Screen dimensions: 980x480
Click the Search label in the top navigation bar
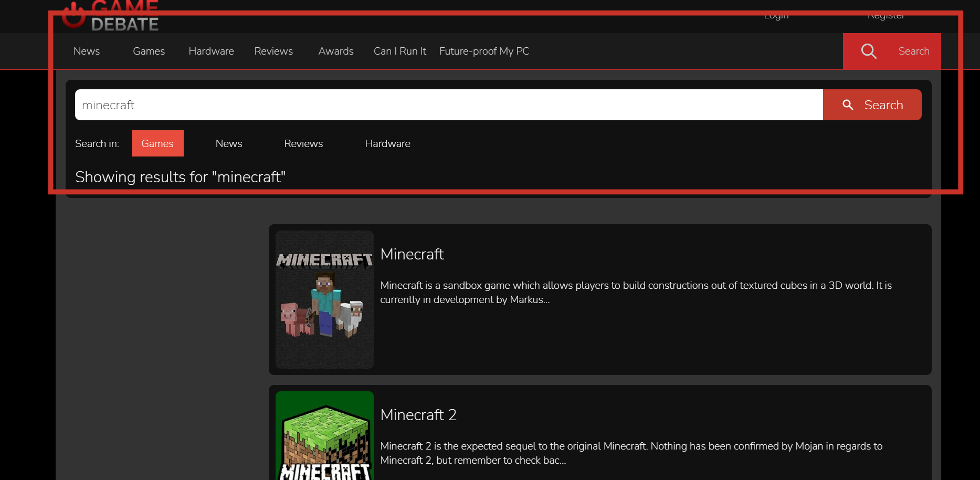914,51
